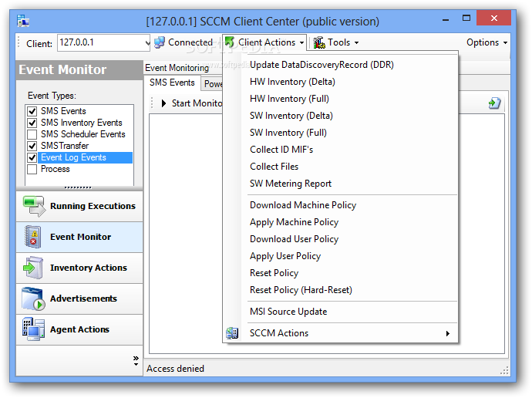This screenshot has width=532, height=398.
Task: Select Update DataDiscoveryRecord (DDR)
Action: tap(322, 65)
